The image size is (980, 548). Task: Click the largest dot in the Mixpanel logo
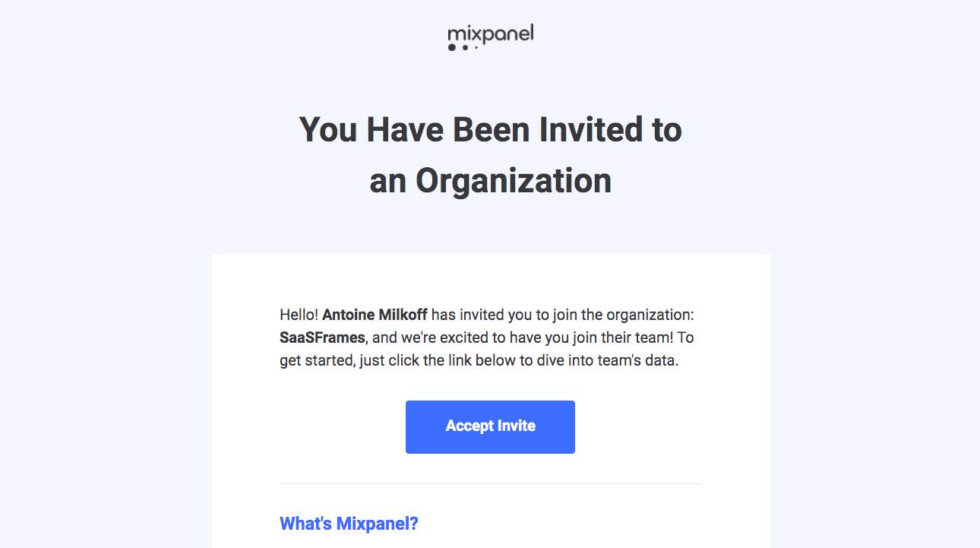[451, 47]
